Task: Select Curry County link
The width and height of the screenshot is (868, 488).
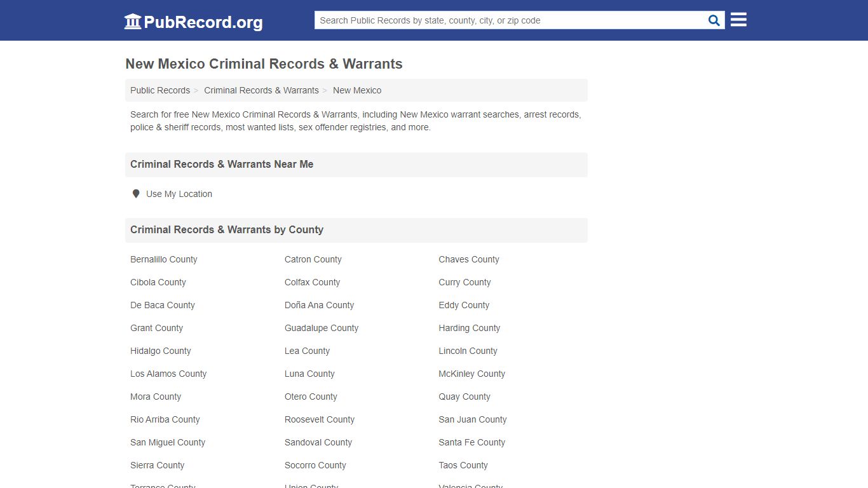Action: [465, 282]
